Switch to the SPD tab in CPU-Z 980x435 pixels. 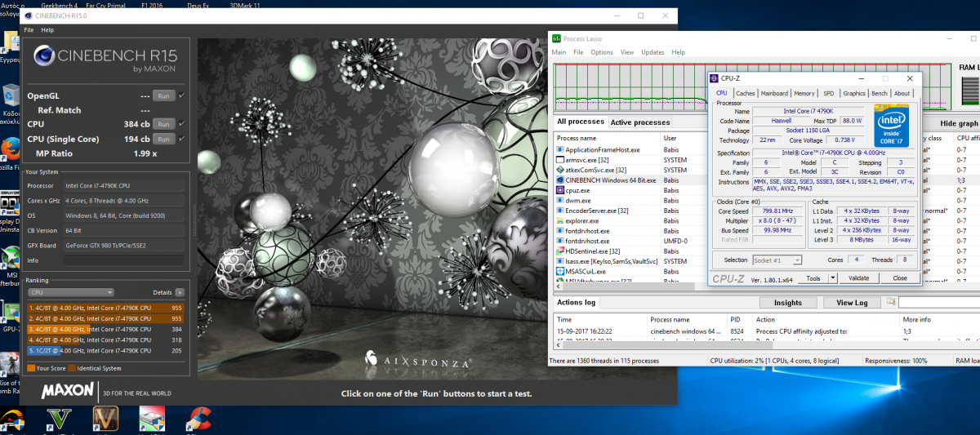(829, 93)
